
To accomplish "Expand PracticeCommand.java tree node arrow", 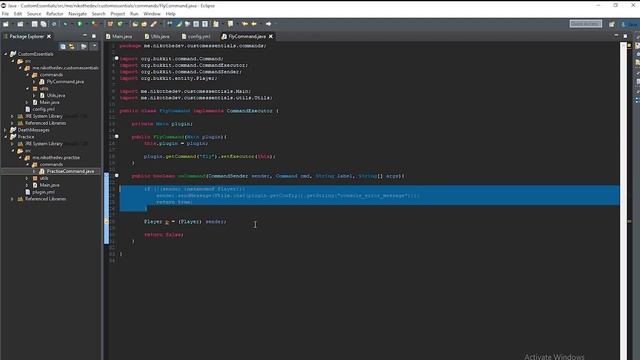I will [34, 171].
